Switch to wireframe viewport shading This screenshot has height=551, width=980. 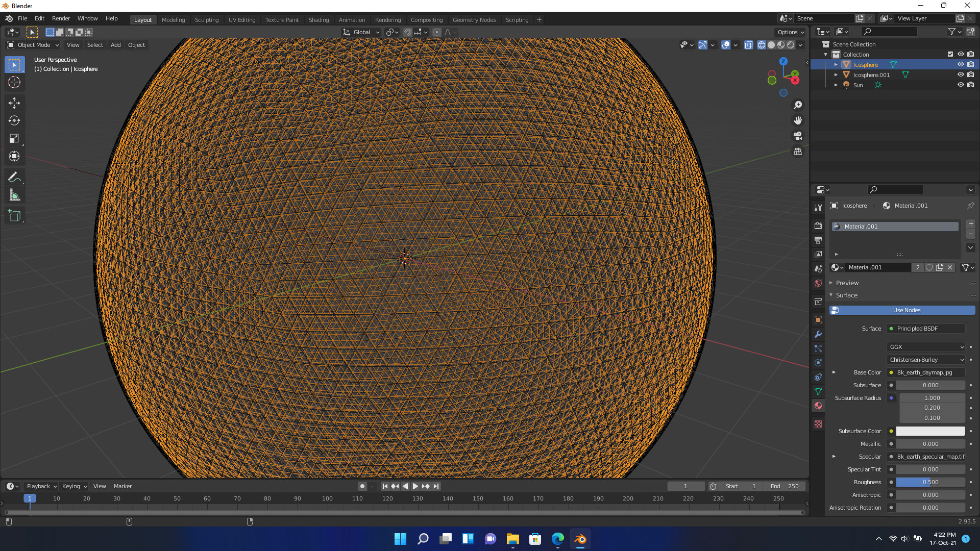pyautogui.click(x=762, y=45)
